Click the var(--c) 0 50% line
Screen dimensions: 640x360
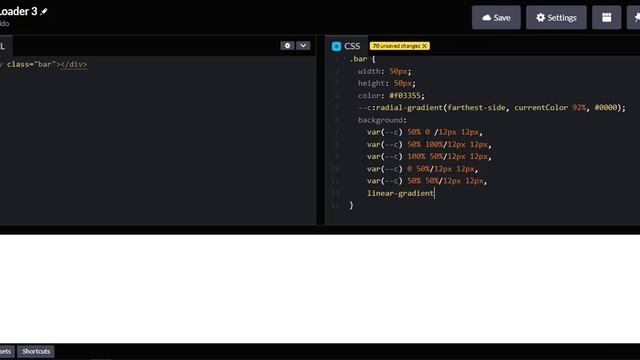[422, 169]
